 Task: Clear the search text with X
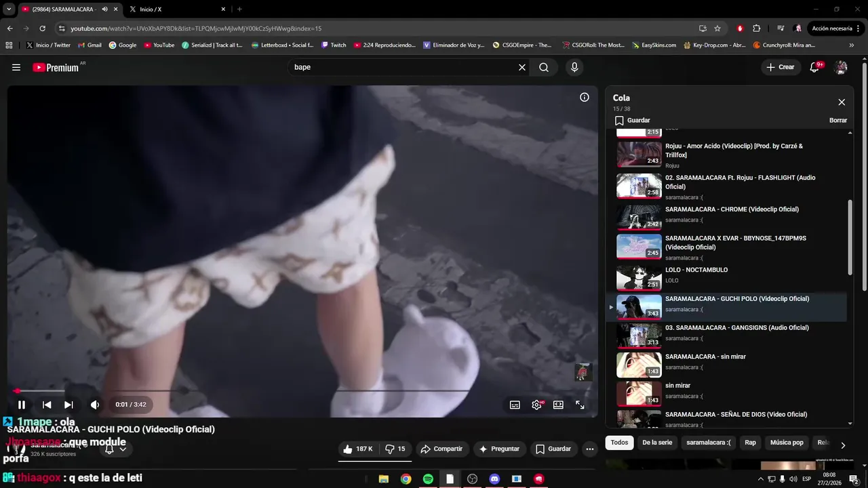point(522,67)
